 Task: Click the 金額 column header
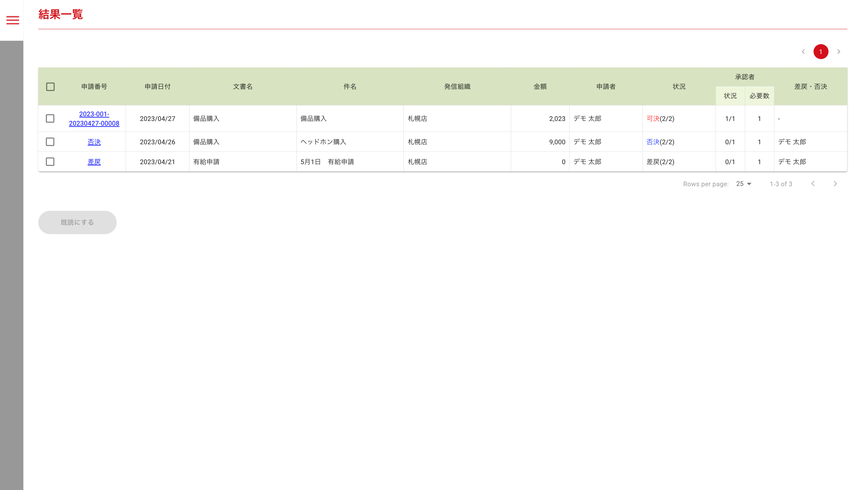(540, 86)
